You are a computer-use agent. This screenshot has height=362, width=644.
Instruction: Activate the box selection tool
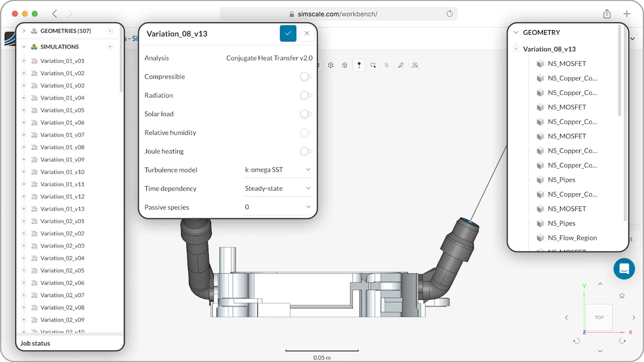click(x=373, y=65)
